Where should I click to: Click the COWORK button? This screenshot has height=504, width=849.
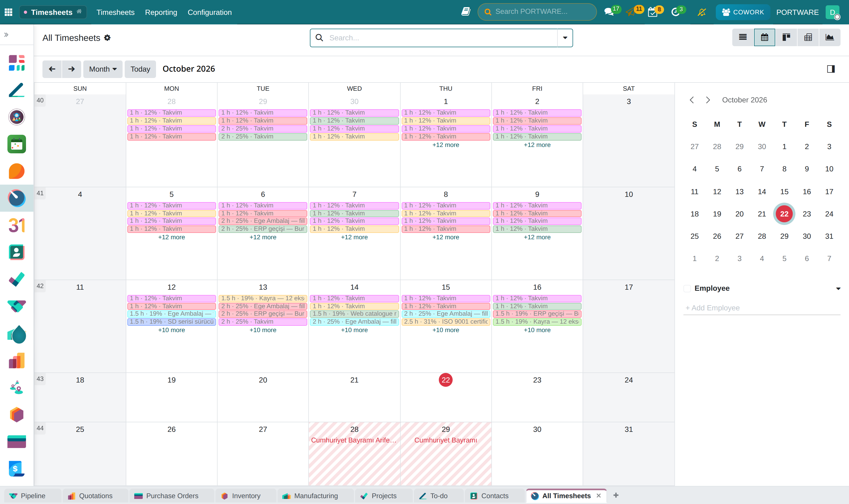point(743,12)
